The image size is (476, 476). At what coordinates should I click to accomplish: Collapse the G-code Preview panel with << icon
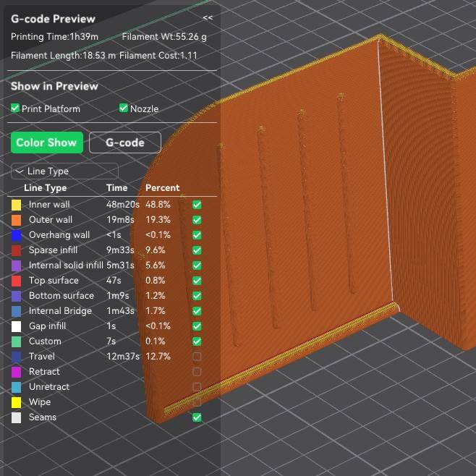(x=208, y=18)
